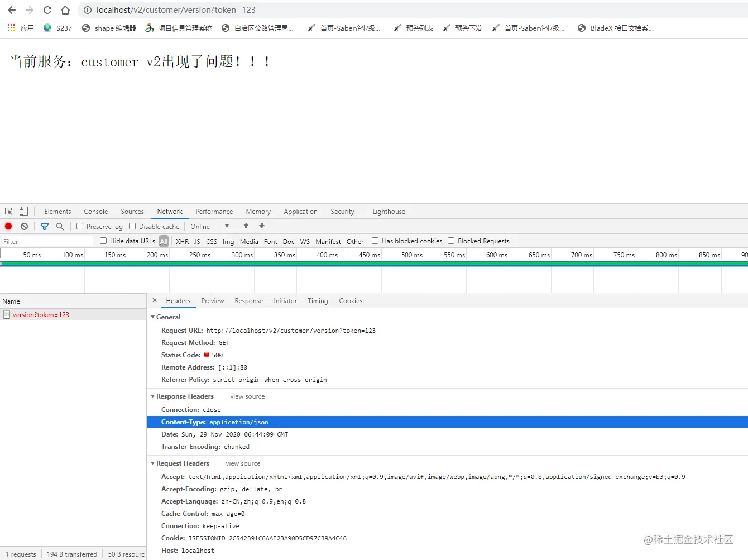Filter requests by Manifest type
748x560 pixels.
(x=328, y=241)
